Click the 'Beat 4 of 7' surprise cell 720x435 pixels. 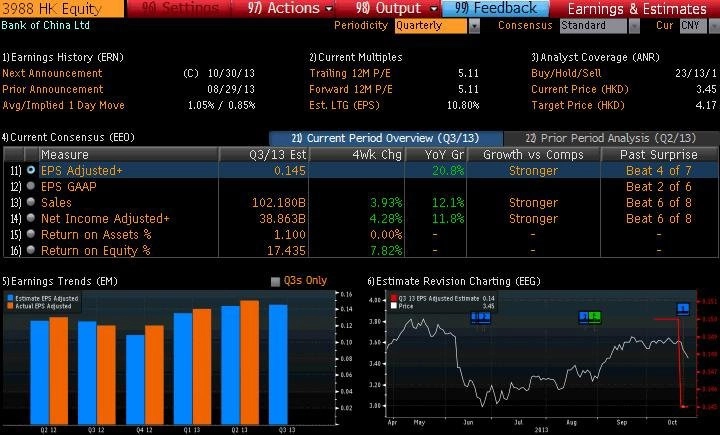pos(658,170)
